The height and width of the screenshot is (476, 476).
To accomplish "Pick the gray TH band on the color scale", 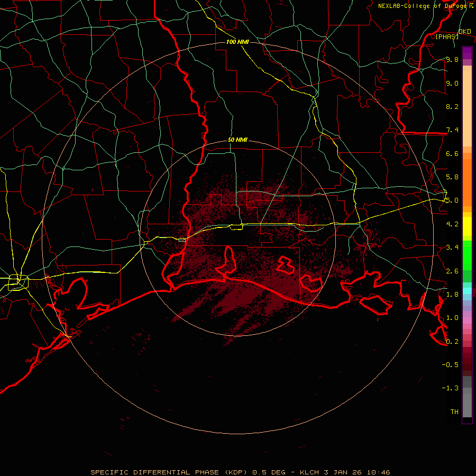I will click(467, 405).
